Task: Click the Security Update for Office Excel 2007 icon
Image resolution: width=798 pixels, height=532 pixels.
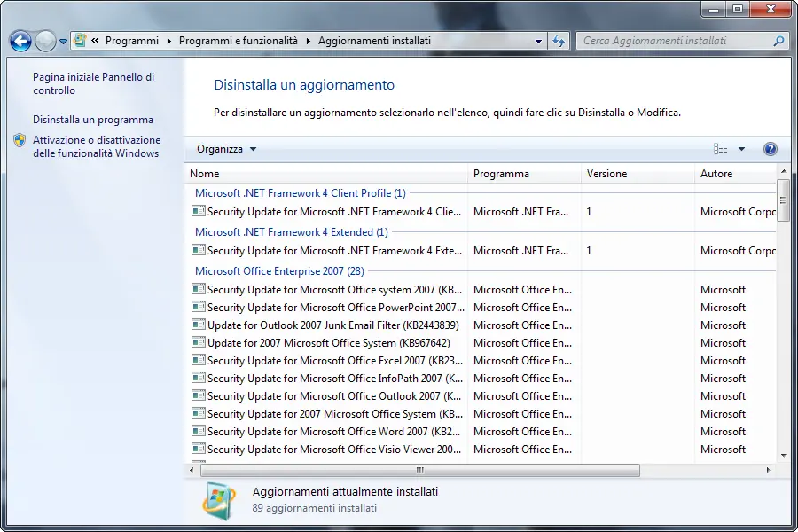Action: coord(198,360)
